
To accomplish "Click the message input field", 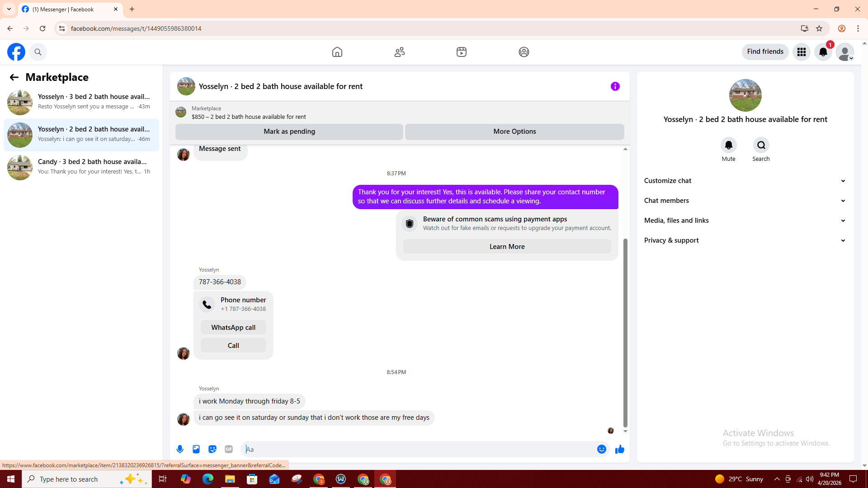I will 418,449.
